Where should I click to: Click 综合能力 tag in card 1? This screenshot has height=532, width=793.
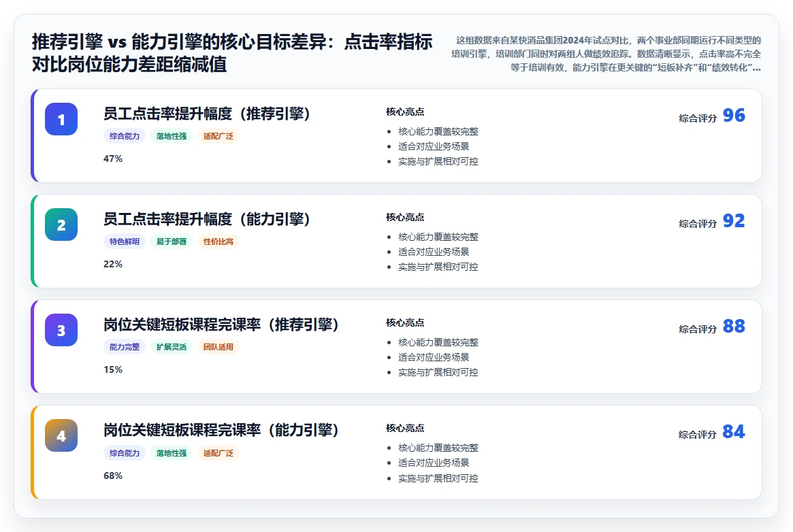[125, 136]
